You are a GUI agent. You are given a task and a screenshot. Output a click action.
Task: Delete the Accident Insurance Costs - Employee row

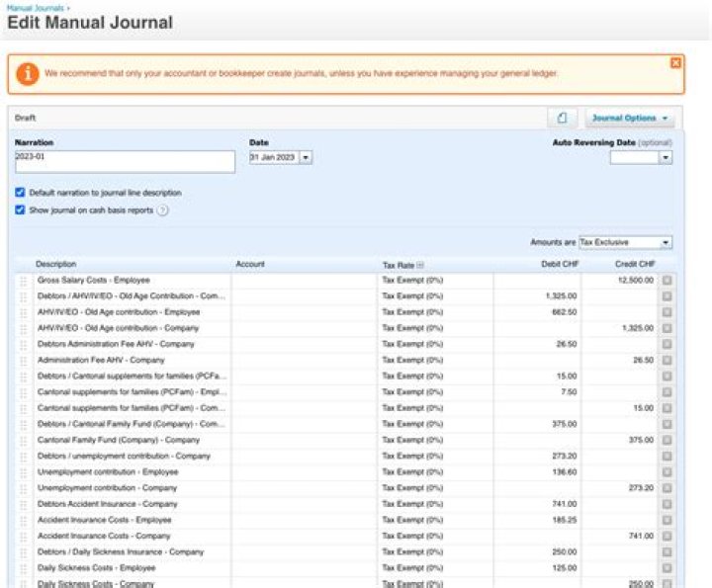pyautogui.click(x=667, y=520)
